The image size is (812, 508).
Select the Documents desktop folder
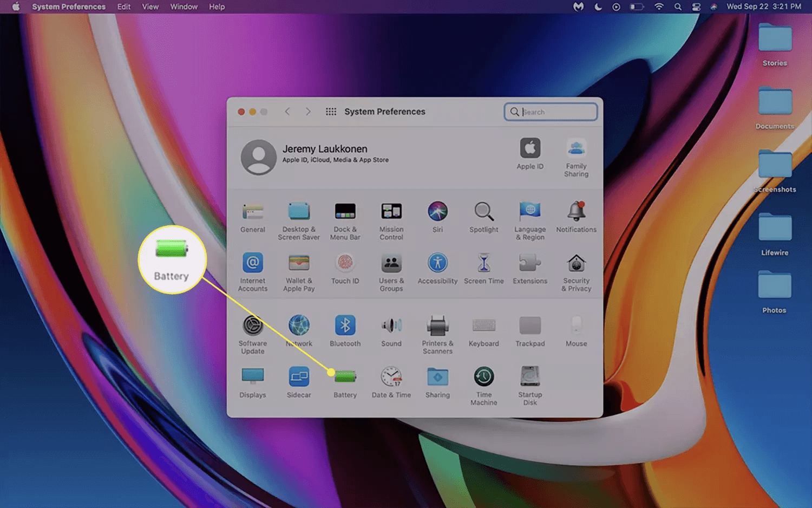775,108
